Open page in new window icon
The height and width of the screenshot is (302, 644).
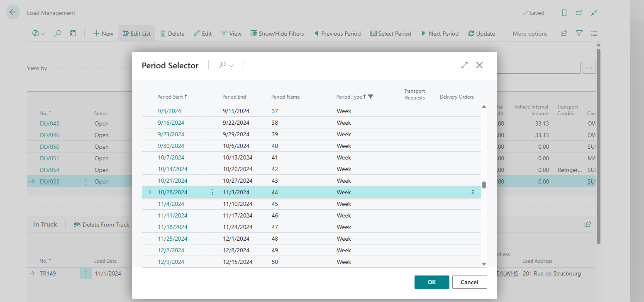[x=579, y=13]
